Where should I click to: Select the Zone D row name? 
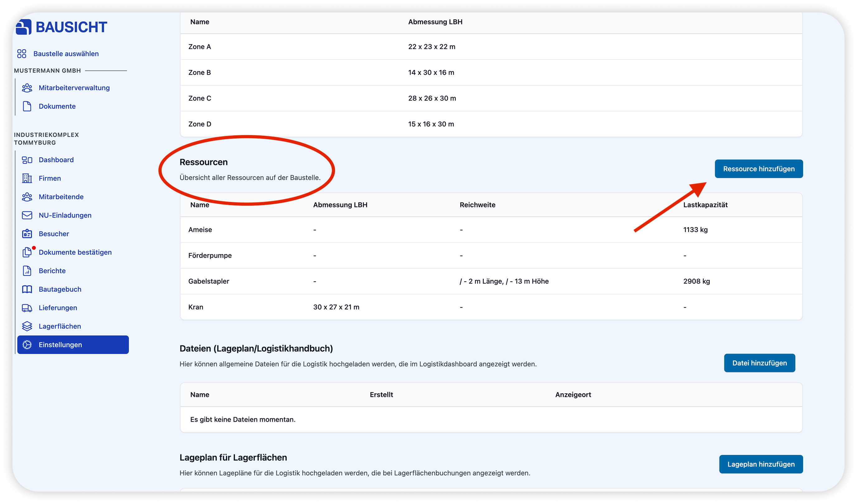pyautogui.click(x=200, y=124)
